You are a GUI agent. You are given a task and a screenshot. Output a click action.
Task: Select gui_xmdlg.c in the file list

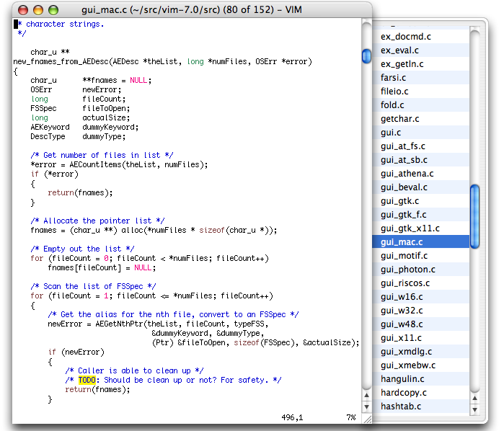(x=420, y=352)
